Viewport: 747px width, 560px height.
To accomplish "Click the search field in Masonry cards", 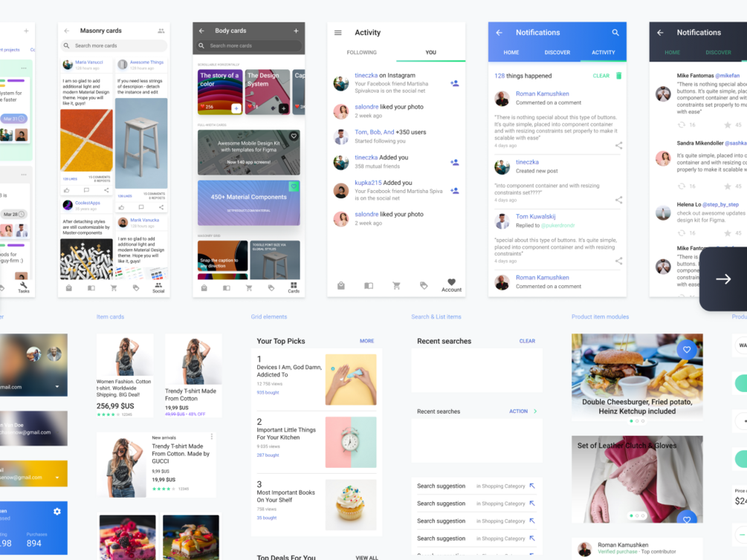I will tap(114, 46).
